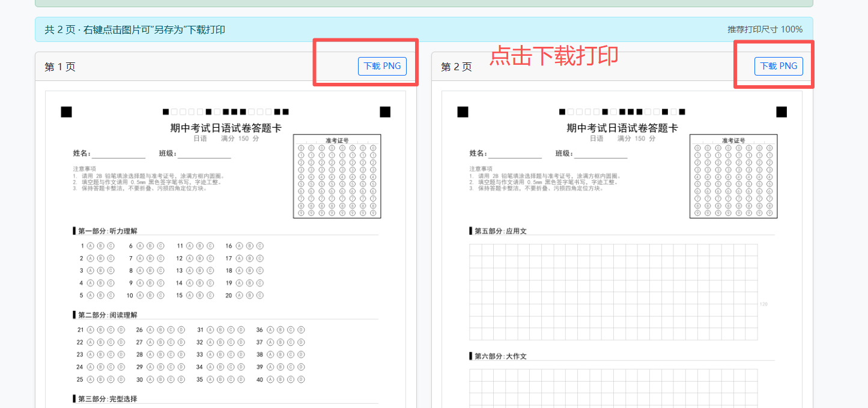The height and width of the screenshot is (408, 868).
Task: Download PNG of page 2 (第 2 页)
Action: (x=778, y=66)
